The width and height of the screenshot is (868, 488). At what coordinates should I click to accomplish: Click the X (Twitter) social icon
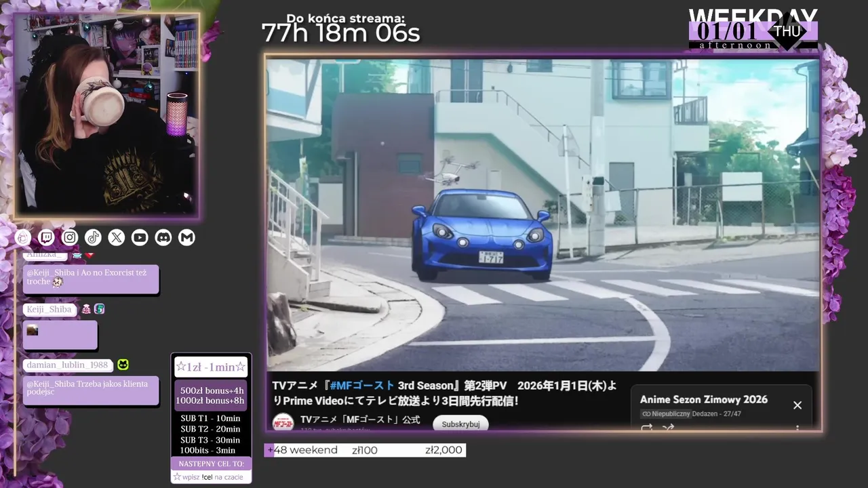(117, 237)
